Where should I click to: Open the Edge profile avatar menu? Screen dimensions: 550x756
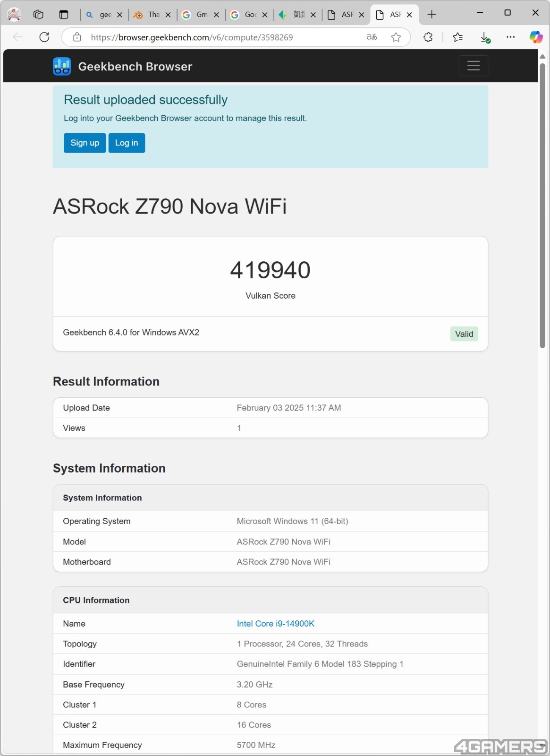click(14, 14)
